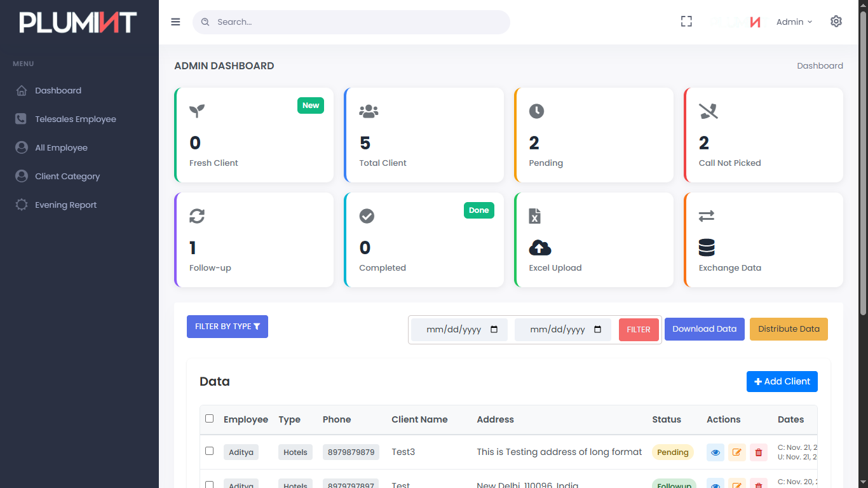This screenshot has width=868, height=488.
Task: Expand the Filter By Type dropdown
Action: pos(227,327)
